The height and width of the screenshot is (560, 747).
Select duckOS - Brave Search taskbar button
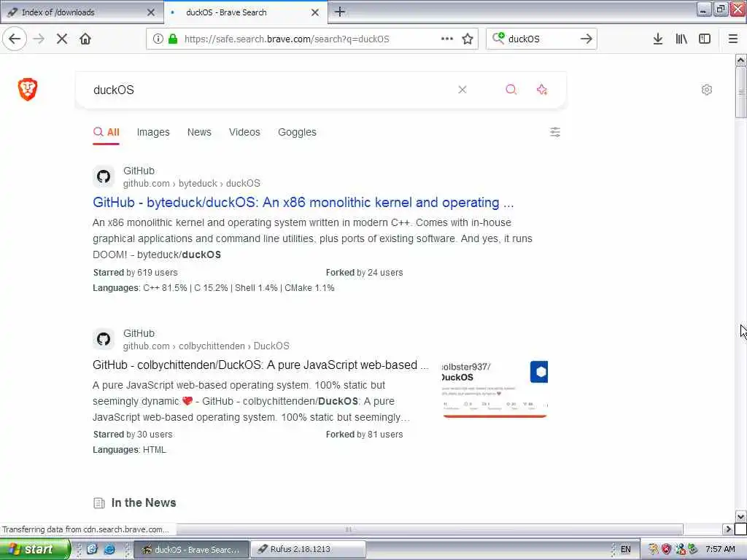click(192, 549)
